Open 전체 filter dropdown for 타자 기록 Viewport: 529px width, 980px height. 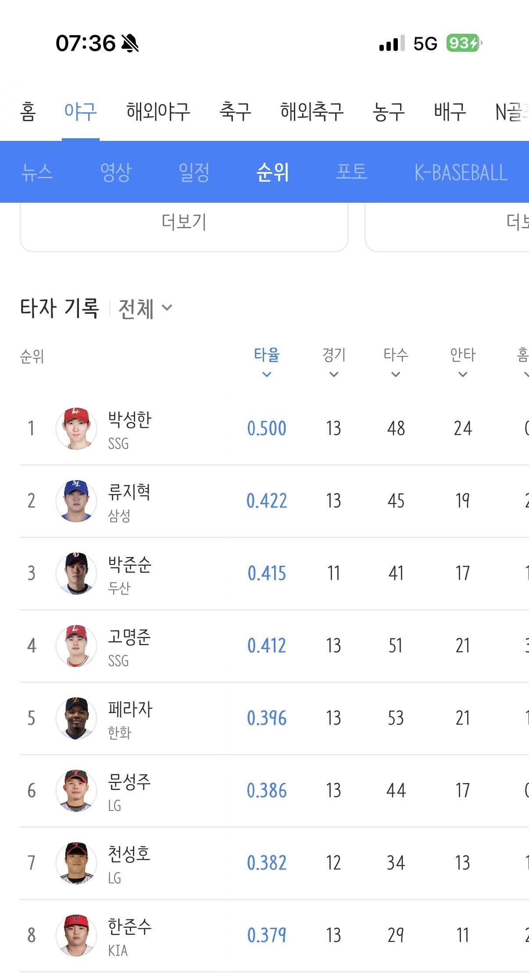(146, 309)
